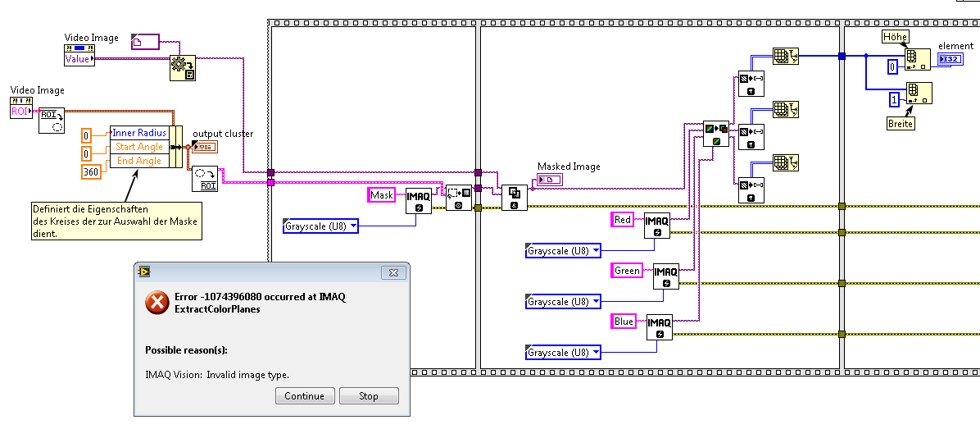Click the IMAQ Create node beside Mask
This screenshot has width=980, height=429.
pyautogui.click(x=418, y=201)
